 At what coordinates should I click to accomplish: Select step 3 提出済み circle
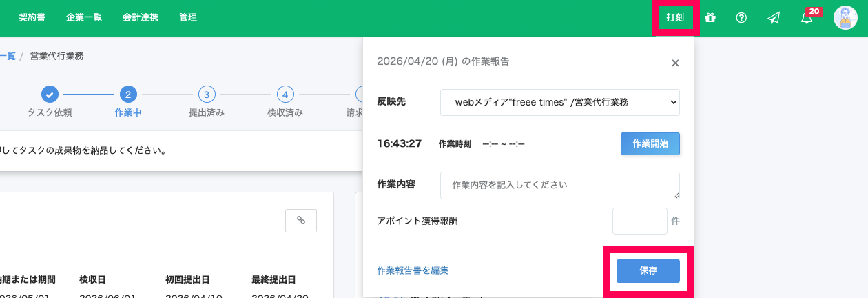pyautogui.click(x=207, y=95)
